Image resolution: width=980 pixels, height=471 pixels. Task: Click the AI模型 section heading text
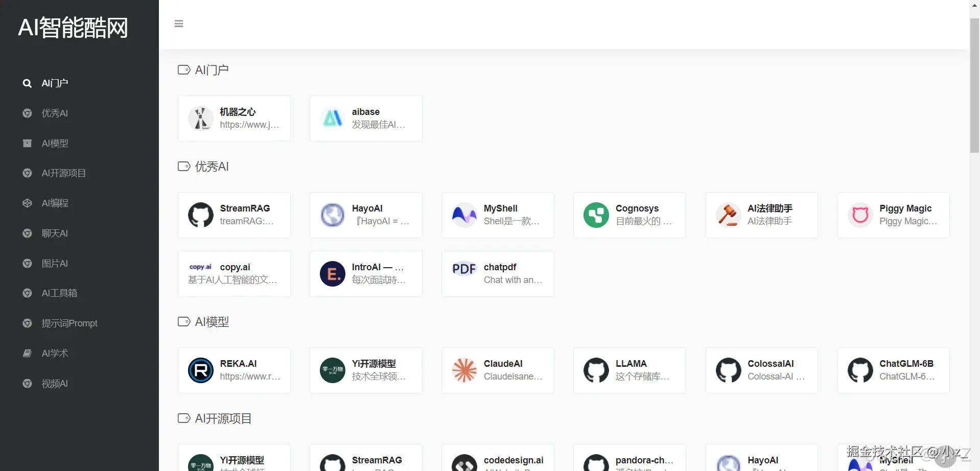pos(212,322)
